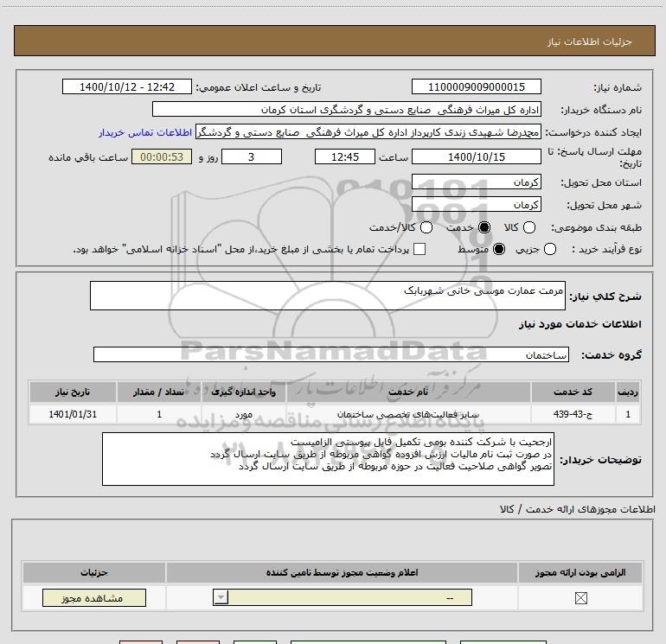Select the خدمت radio button
Image resolution: width=666 pixels, height=644 pixels.
(483, 227)
